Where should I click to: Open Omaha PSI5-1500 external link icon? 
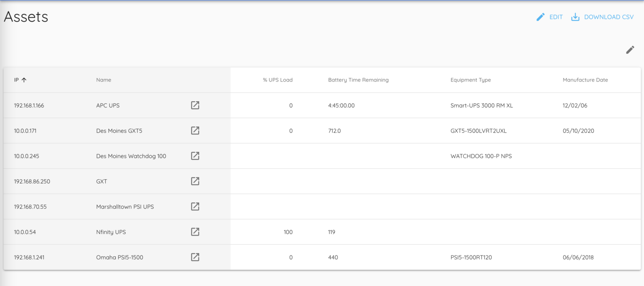tap(195, 257)
